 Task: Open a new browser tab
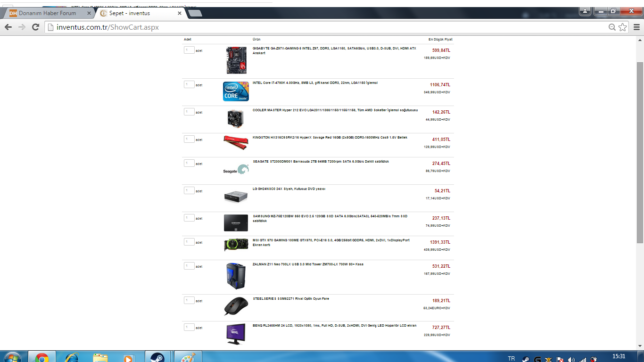tap(195, 13)
